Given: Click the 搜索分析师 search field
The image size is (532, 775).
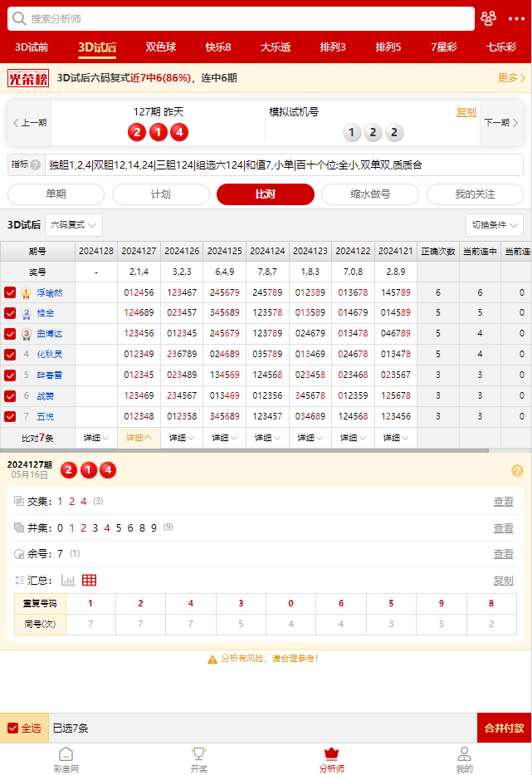Looking at the screenshot, I should click(241, 18).
